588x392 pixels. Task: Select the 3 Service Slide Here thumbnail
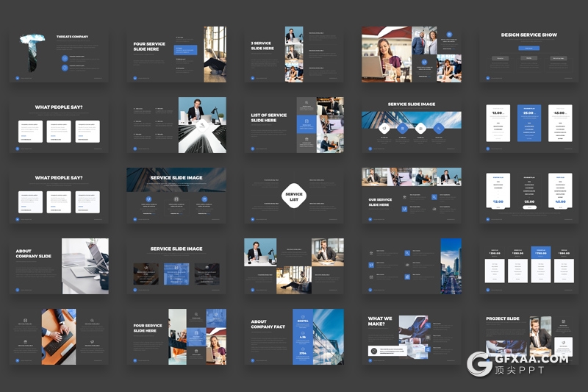[293, 54]
